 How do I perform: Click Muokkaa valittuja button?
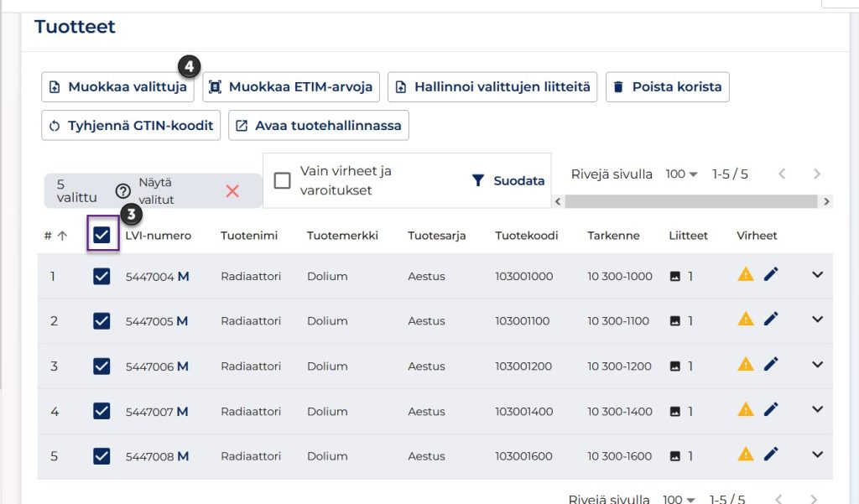point(117,86)
